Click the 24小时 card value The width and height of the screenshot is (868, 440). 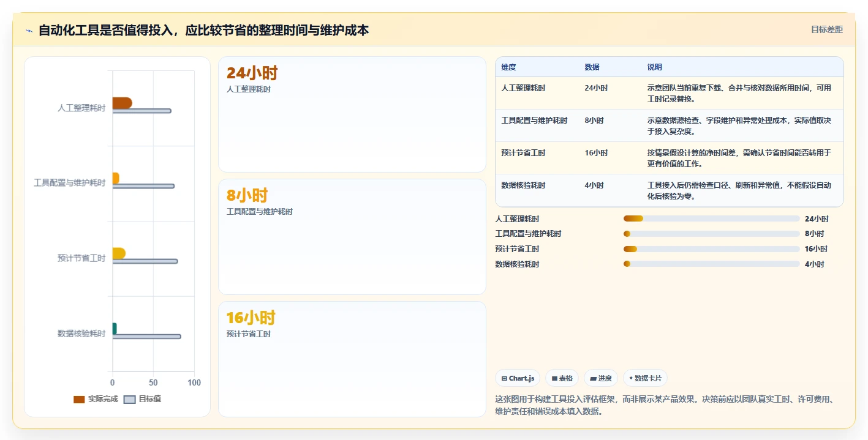click(252, 73)
